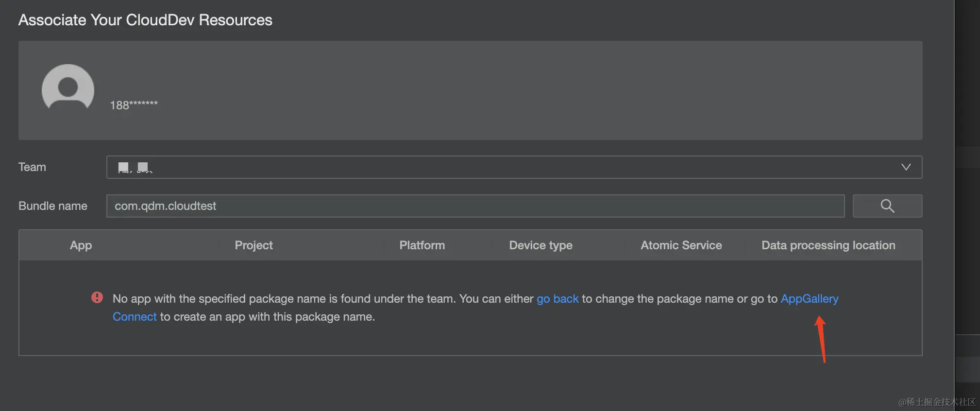The width and height of the screenshot is (980, 411).
Task: Click the Team field label
Action: 32,167
